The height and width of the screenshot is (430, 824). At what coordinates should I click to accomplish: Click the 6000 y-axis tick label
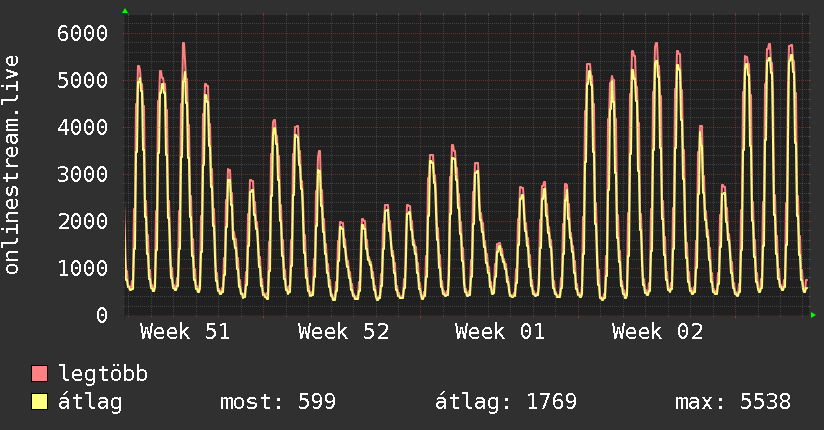83,34
